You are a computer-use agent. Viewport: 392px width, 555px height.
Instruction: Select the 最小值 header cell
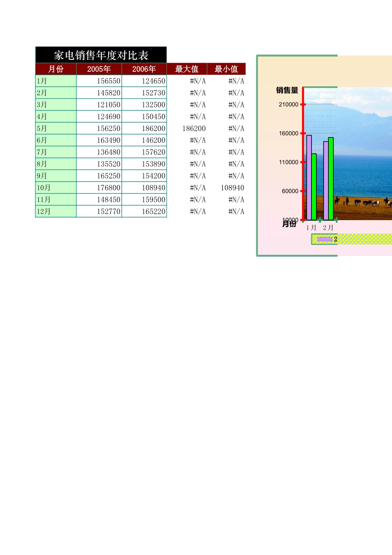coord(226,69)
